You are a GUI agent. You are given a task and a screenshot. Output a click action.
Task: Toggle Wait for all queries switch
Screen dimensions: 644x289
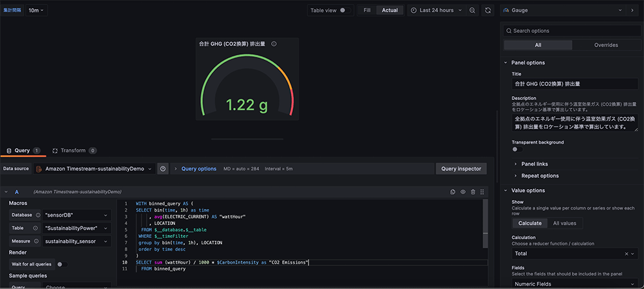click(63, 264)
